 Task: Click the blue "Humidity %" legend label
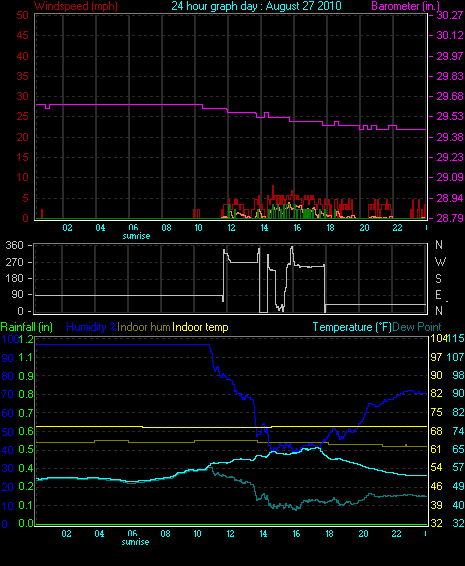coord(92,327)
